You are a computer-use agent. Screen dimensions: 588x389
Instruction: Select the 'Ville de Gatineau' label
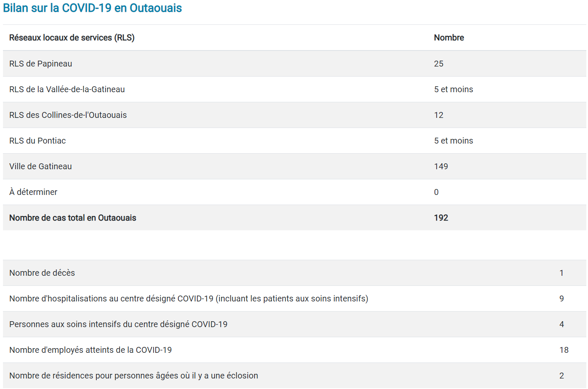40,166
